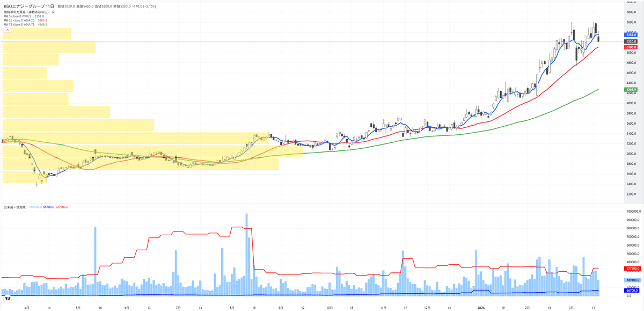644x311 pixels.
Task: Select the MA 75 close WMA legend line
Action: pyautogui.click(x=19, y=25)
